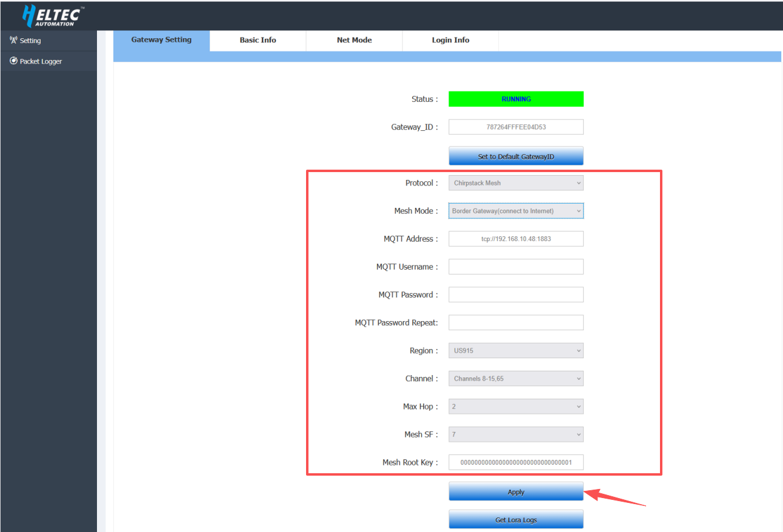This screenshot has height=532, width=783.
Task: Open the Channel dropdown
Action: [516, 379]
